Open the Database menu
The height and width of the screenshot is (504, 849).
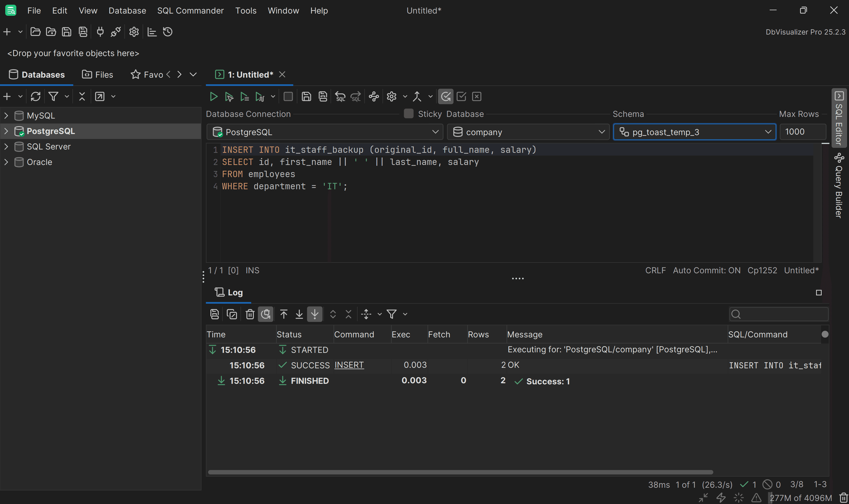[127, 11]
